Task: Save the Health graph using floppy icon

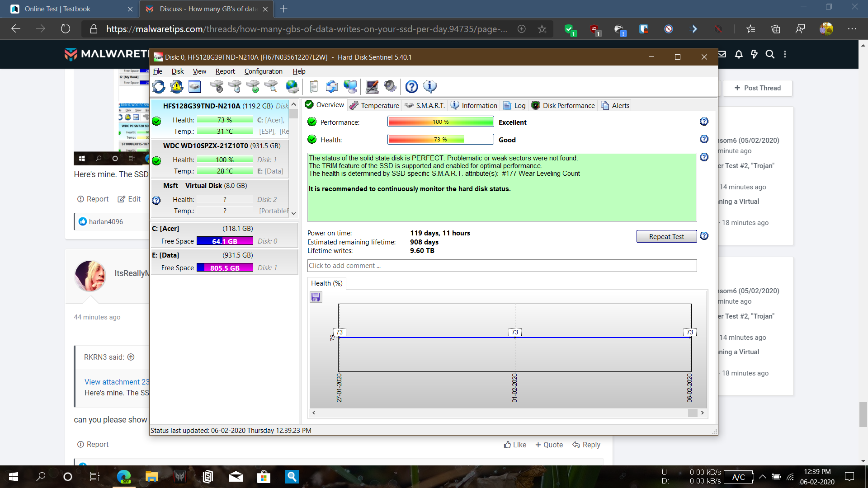Action: [316, 297]
